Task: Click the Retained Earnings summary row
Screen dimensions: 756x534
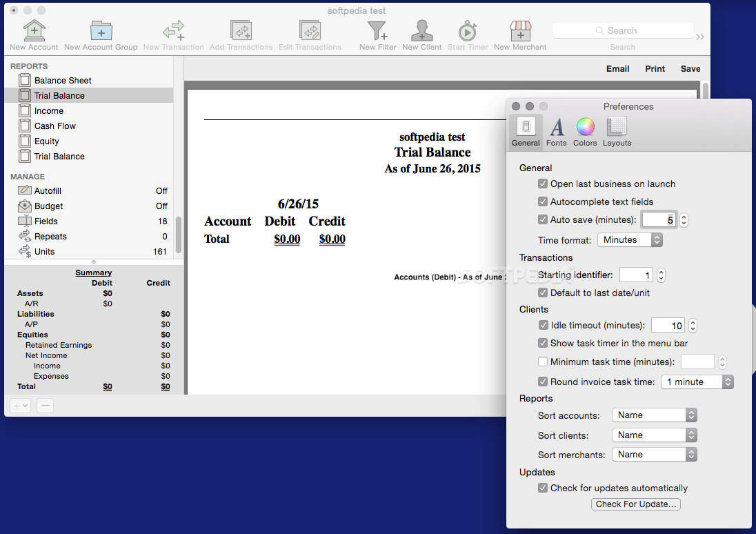Action: (x=94, y=345)
